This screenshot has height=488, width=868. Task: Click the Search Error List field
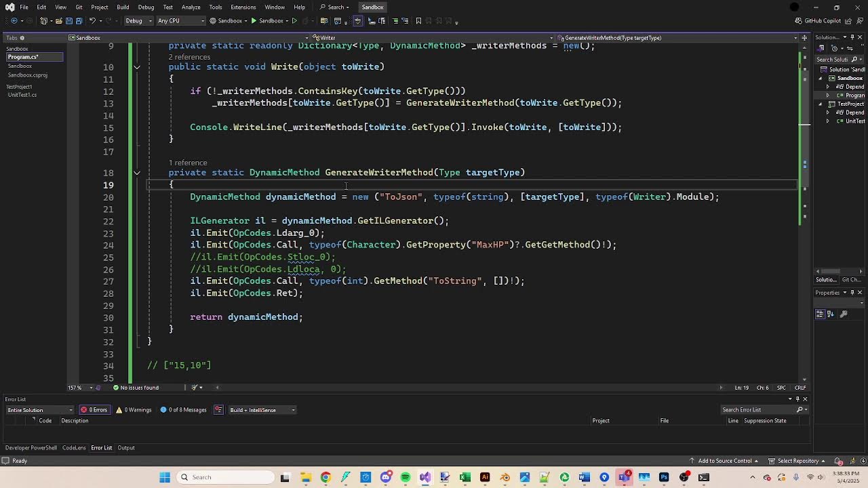click(x=763, y=410)
